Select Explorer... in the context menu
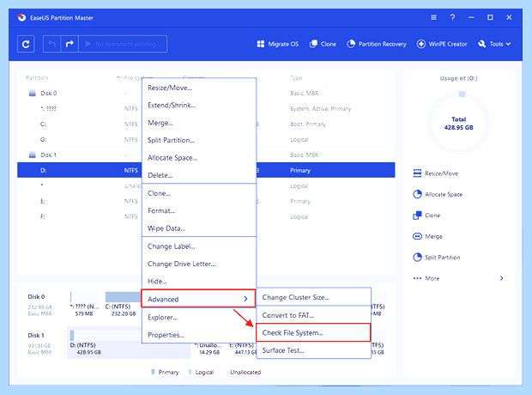The width and height of the screenshot is (532, 395). tap(199, 317)
